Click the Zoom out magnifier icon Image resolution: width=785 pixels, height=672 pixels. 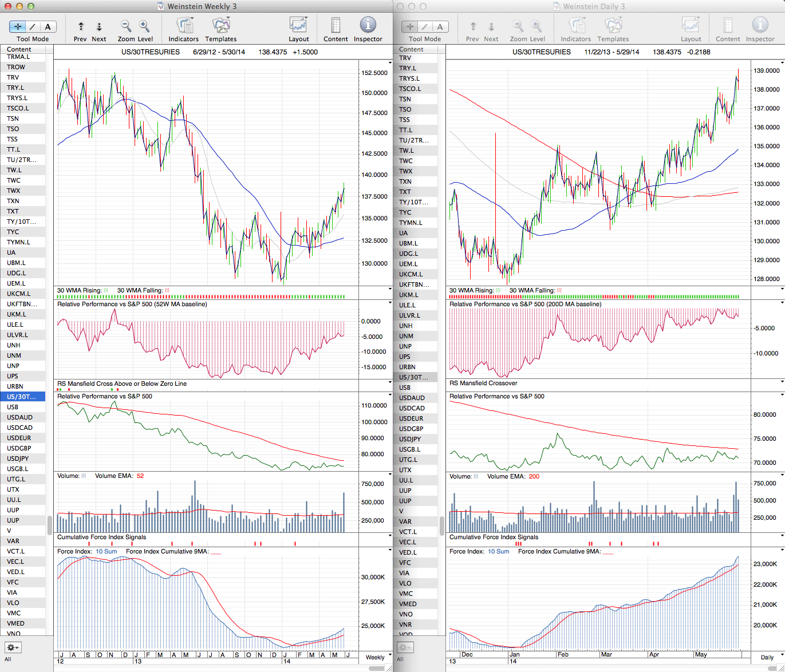click(126, 26)
